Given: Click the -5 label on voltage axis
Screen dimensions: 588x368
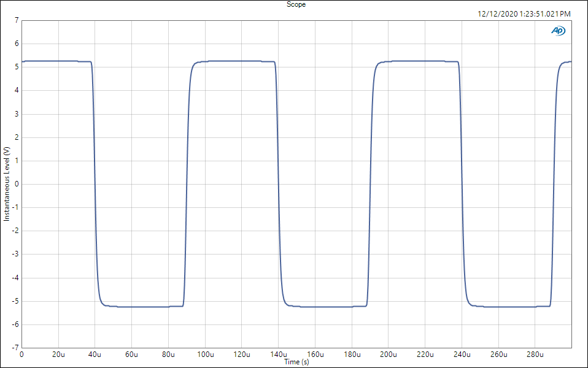Looking at the screenshot, I should pos(15,301).
